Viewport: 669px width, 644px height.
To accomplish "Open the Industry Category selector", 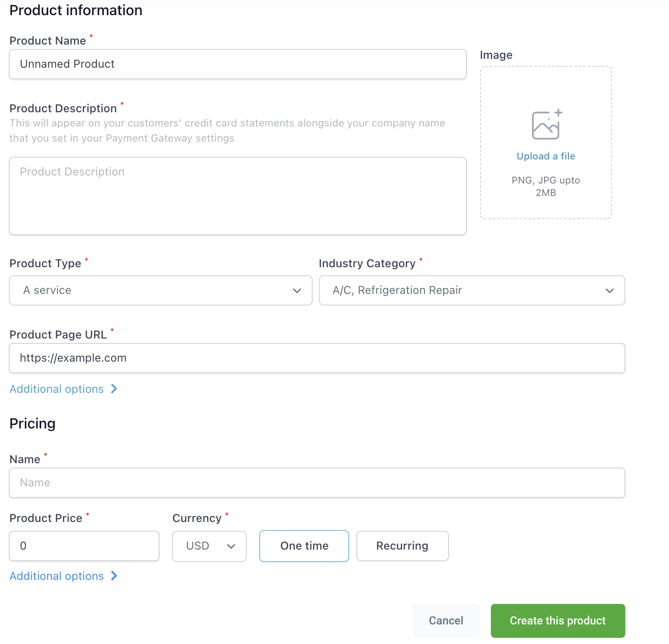I will coord(472,291).
